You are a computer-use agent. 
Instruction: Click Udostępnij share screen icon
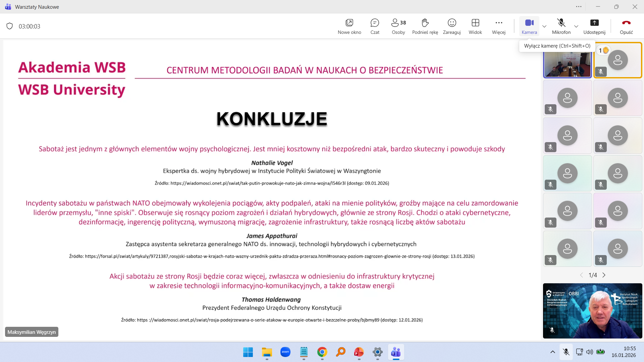[594, 26]
